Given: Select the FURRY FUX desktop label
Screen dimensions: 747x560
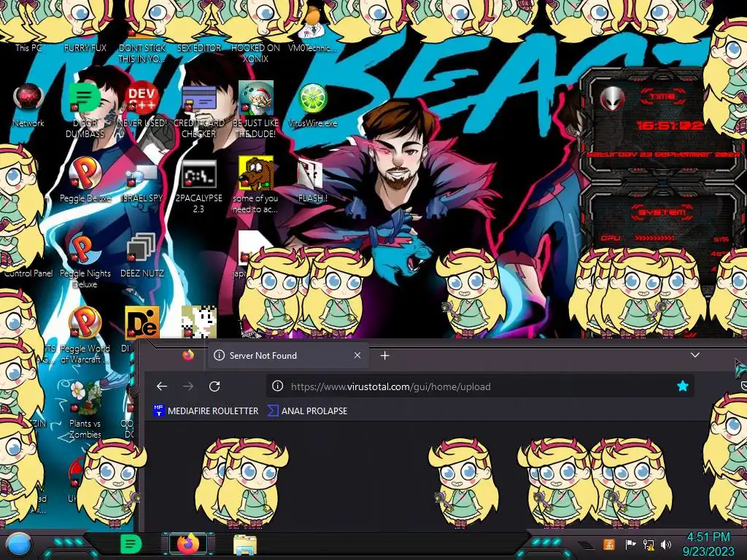Looking at the screenshot, I should pyautogui.click(x=85, y=47).
